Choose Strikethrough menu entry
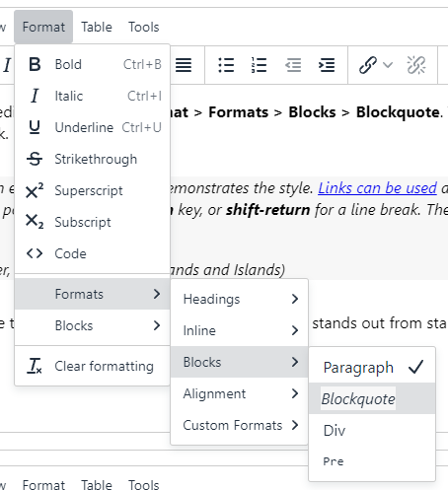The width and height of the screenshot is (448, 490). click(x=93, y=159)
